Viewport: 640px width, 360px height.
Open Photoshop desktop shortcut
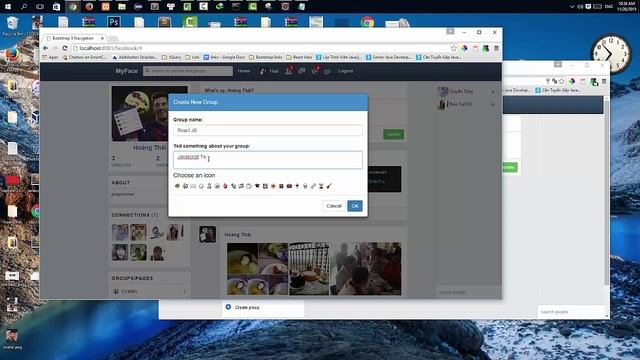click(x=113, y=22)
